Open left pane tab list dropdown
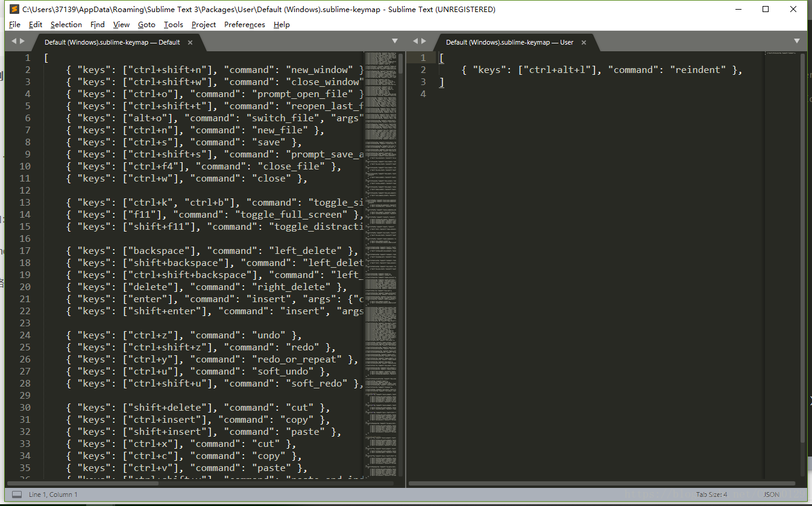 (x=395, y=41)
